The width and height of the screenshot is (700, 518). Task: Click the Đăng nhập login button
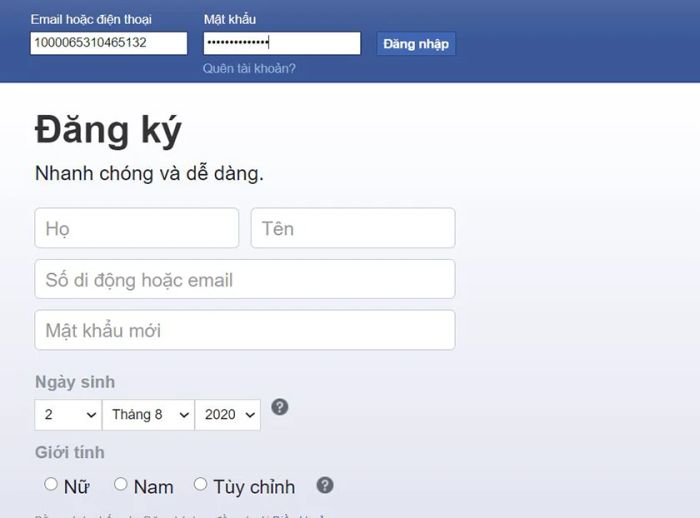416,44
